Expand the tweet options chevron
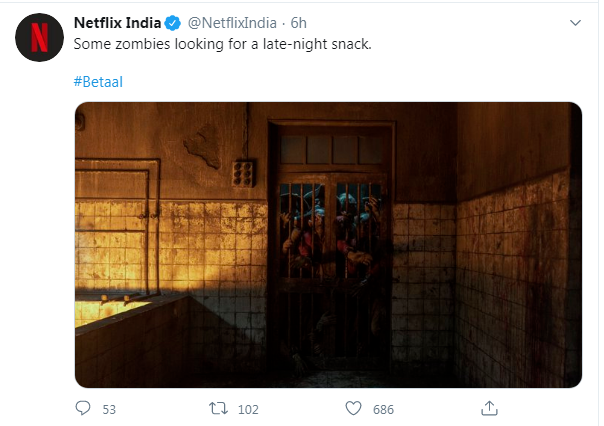604x426 pixels. click(574, 22)
